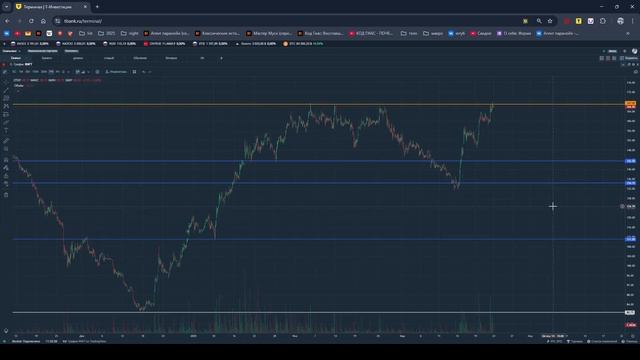The image size is (640, 360).
Task: Open the "макро" bookmarks folder
Action: tap(433, 33)
